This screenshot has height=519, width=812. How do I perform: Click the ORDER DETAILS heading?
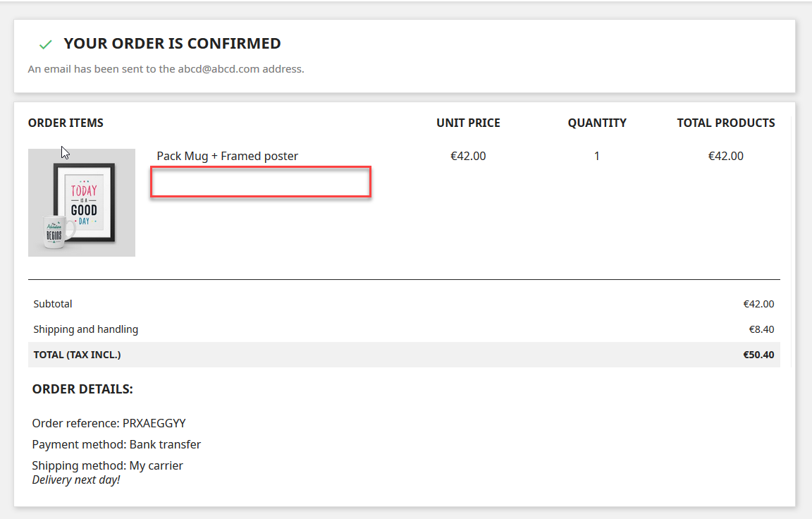point(82,389)
